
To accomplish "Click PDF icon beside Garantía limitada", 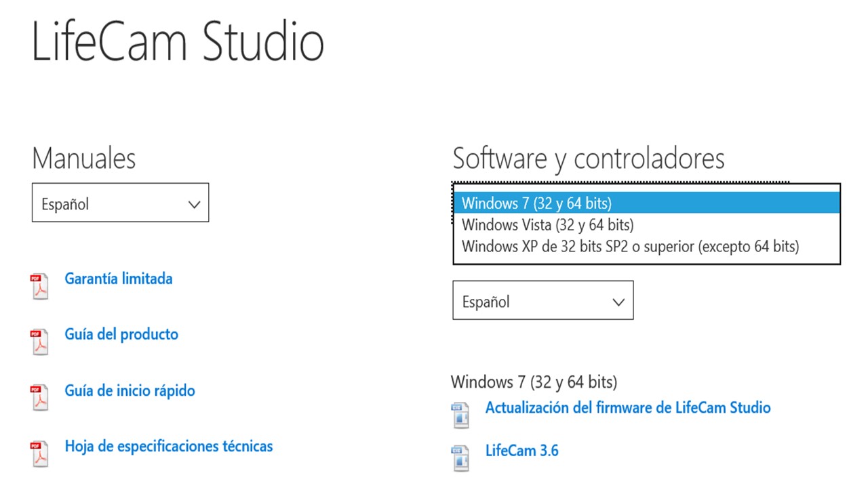I will click(x=40, y=287).
